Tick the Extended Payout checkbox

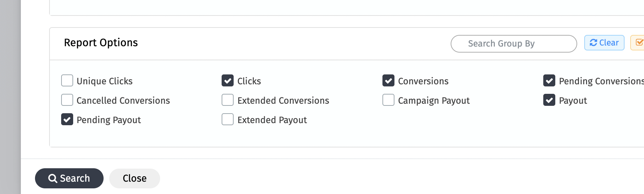point(228,119)
